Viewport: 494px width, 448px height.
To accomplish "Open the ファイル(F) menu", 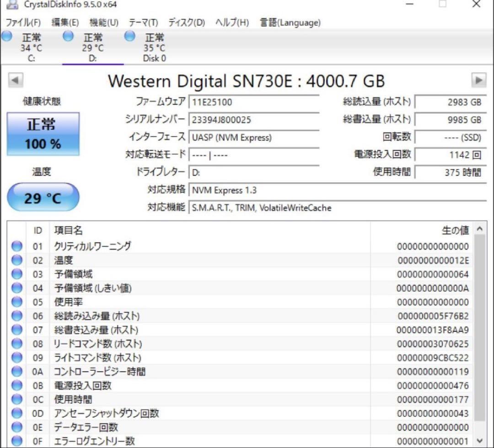I will [23, 23].
